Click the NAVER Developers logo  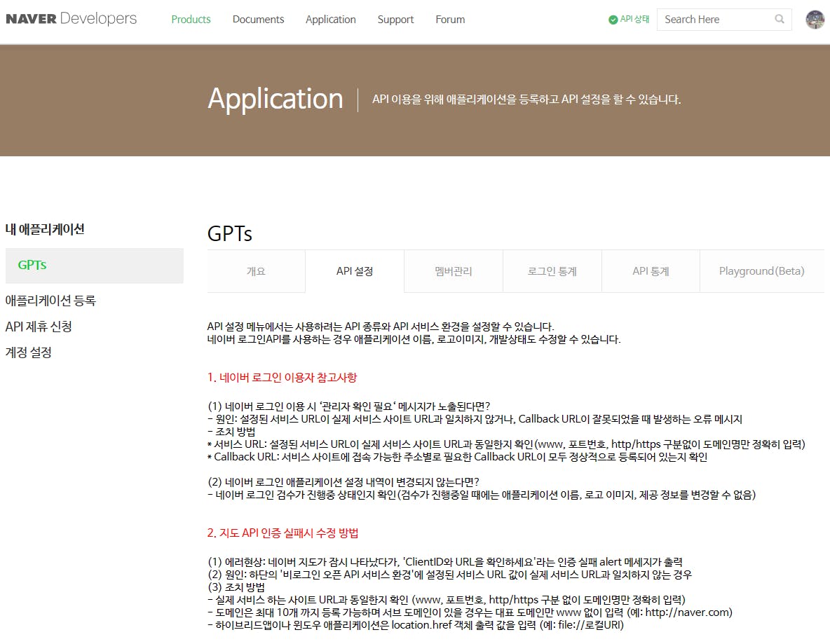pos(71,19)
